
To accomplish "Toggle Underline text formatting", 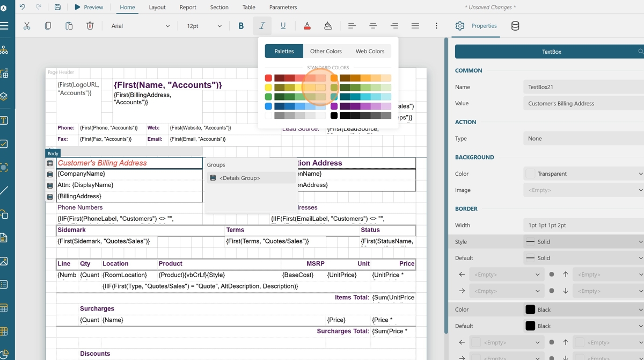I will (x=283, y=26).
